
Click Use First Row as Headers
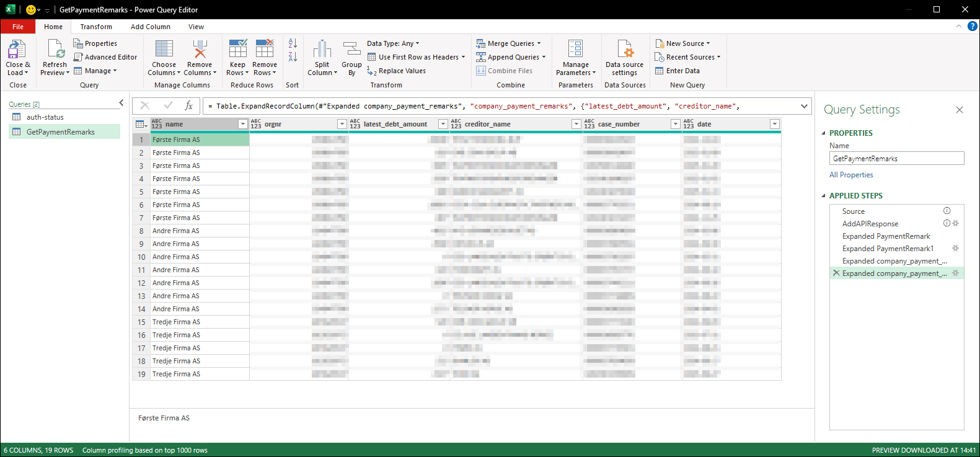[416, 57]
